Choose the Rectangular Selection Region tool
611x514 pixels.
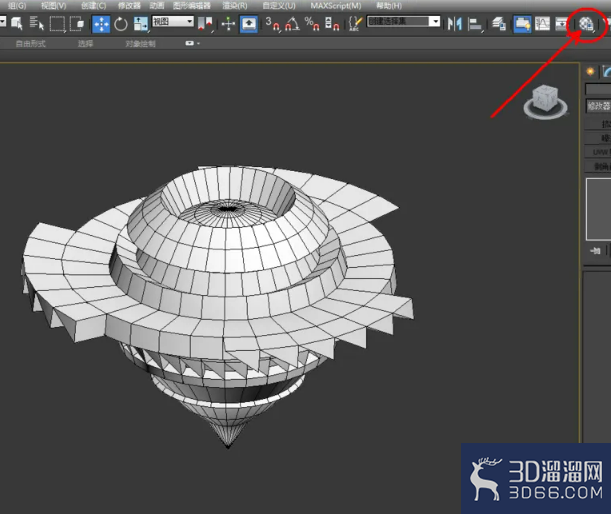[x=57, y=24]
